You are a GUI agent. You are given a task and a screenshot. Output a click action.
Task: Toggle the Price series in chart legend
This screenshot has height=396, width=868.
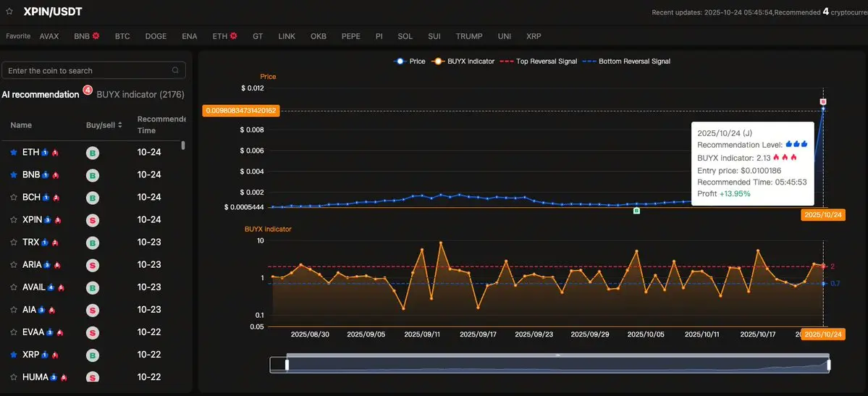point(410,62)
